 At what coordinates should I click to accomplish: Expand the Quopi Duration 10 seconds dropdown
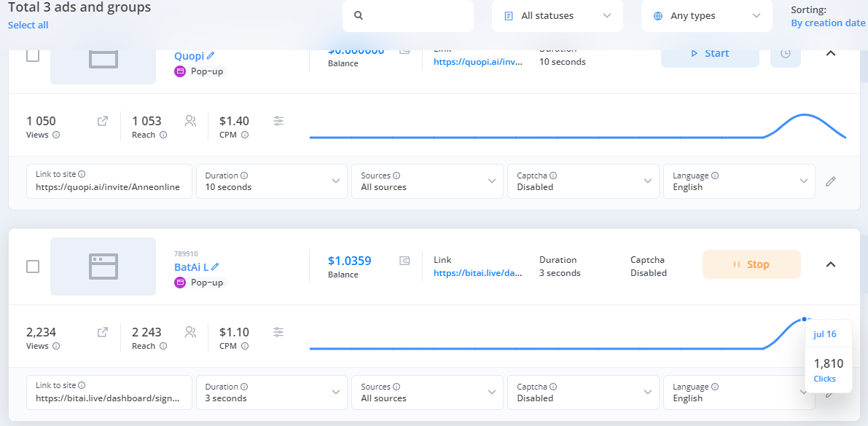click(x=272, y=181)
